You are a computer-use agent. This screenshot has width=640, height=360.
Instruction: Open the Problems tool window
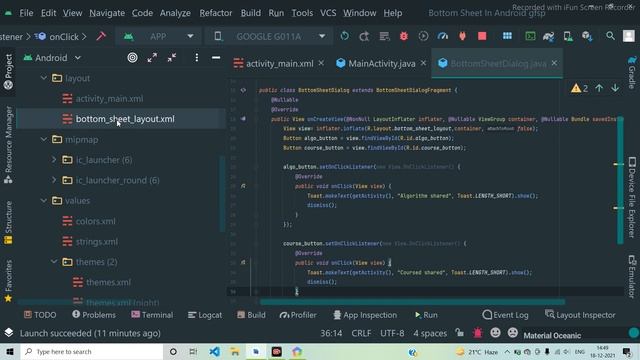tap(94, 315)
